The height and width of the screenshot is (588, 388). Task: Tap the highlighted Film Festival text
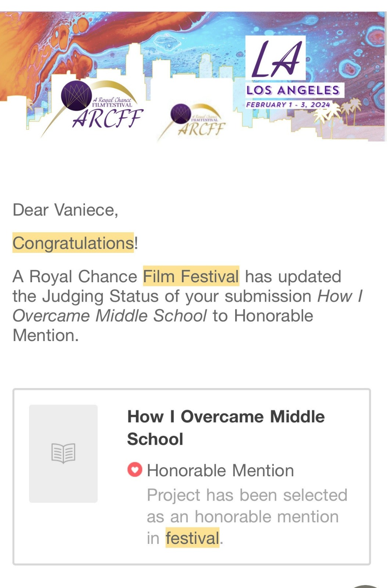pyautogui.click(x=191, y=276)
